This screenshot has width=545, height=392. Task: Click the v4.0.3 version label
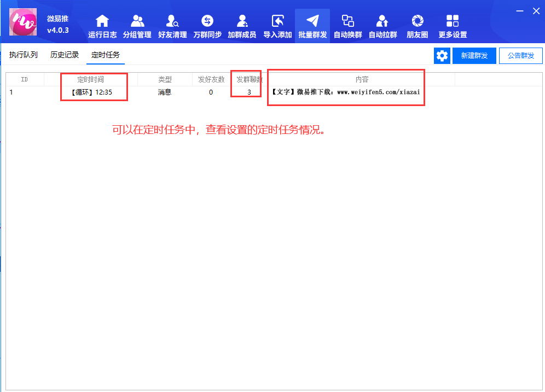57,30
